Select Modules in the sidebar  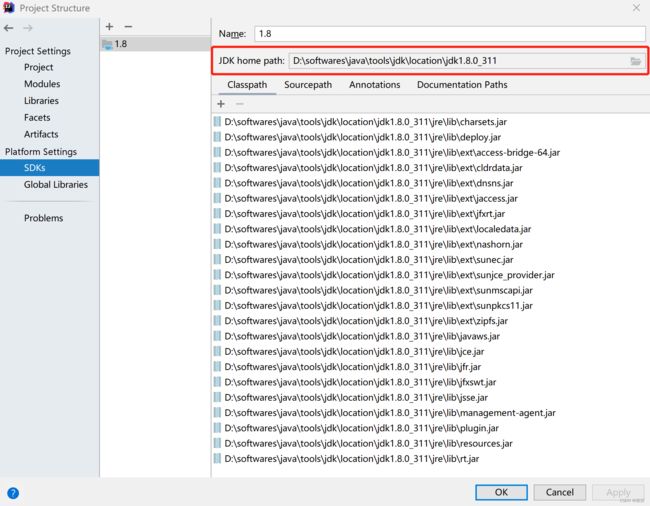tap(42, 84)
